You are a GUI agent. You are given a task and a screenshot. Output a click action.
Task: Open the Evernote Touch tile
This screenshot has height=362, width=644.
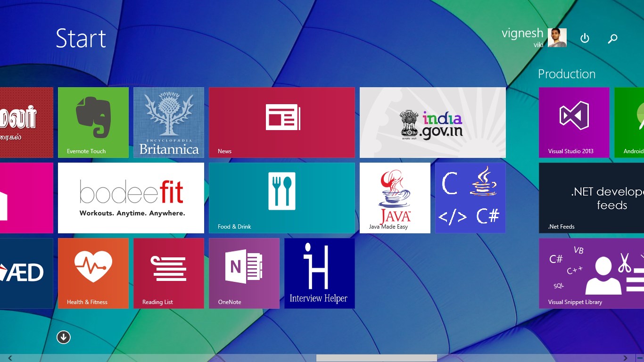point(93,123)
